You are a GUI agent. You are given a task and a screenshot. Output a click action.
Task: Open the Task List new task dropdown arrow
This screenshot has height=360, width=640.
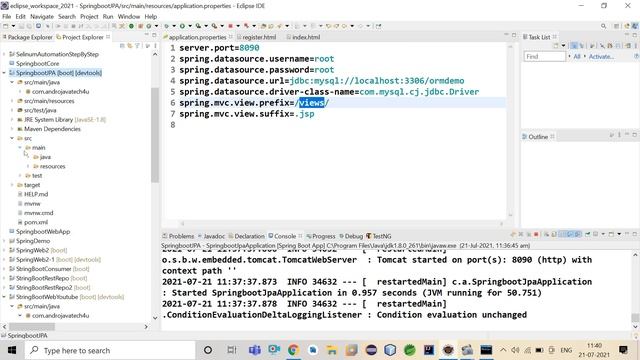pos(563,45)
